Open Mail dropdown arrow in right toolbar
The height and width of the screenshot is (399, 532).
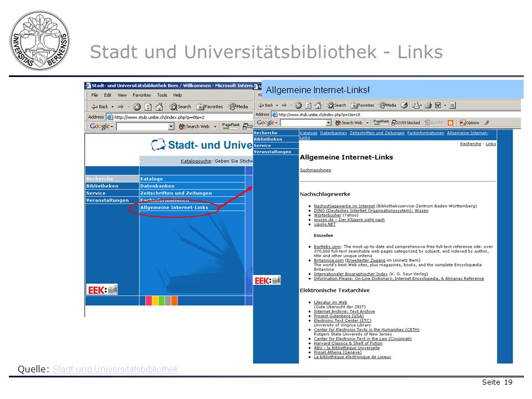pyautogui.click(x=421, y=105)
